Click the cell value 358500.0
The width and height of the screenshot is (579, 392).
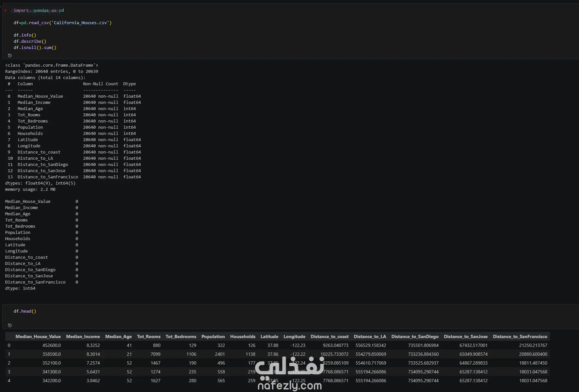pos(52,354)
